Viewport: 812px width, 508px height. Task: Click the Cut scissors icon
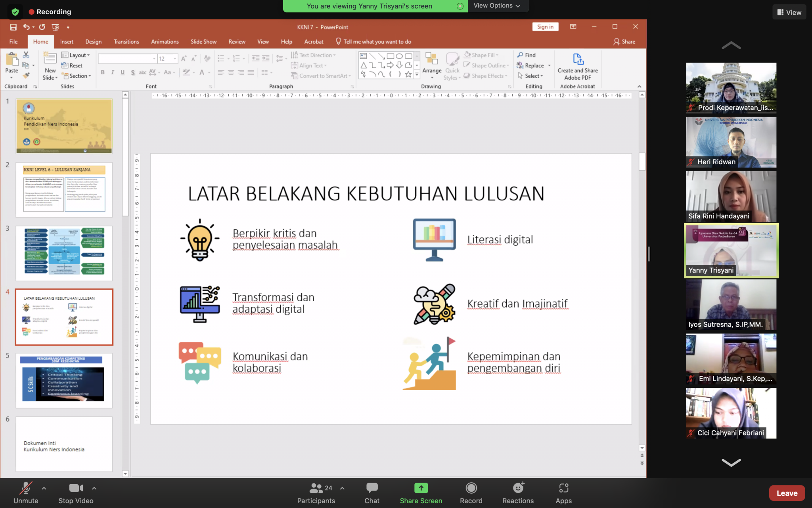coord(26,55)
